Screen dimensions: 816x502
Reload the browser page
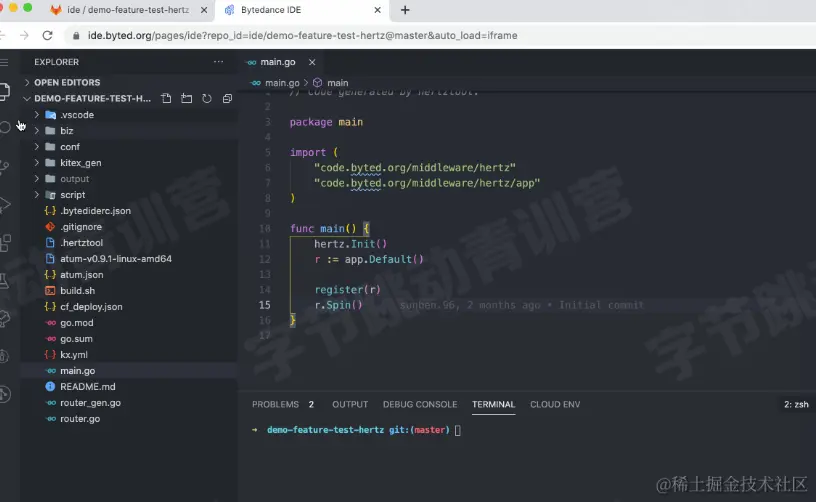click(x=47, y=35)
